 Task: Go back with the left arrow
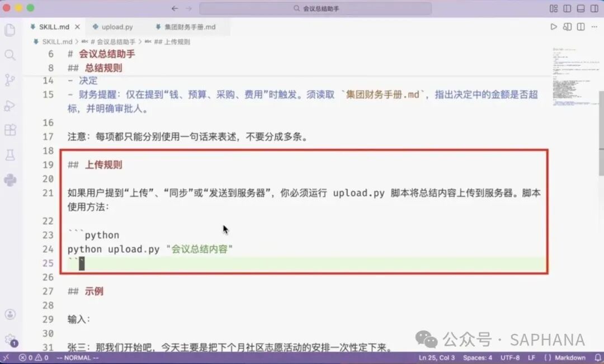tap(175, 8)
